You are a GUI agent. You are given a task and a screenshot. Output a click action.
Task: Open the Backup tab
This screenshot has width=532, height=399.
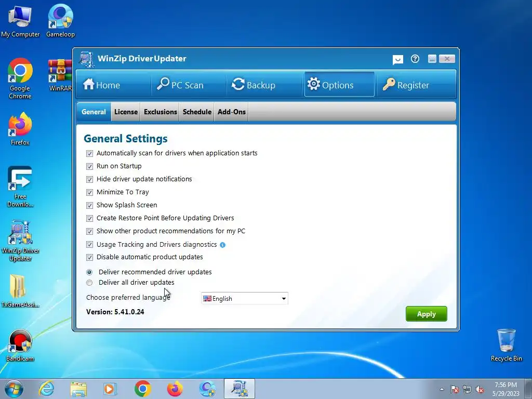tap(264, 85)
